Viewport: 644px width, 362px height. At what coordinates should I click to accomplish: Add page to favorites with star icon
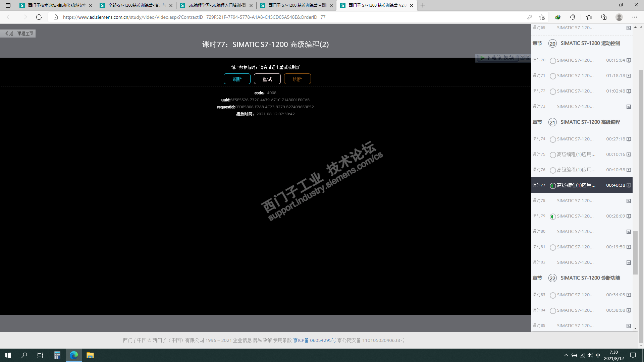coord(542,17)
